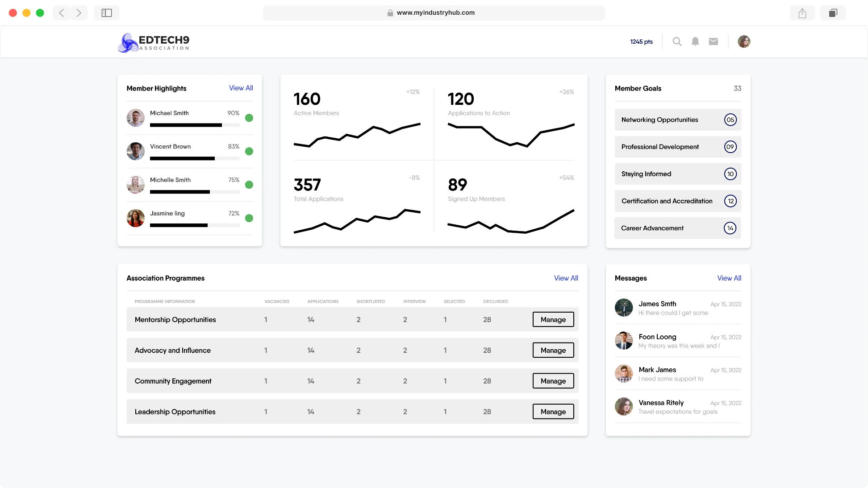Viewport: 868px width, 488px height.
Task: Click the 1245 pts points indicator icon
Action: [x=641, y=41]
